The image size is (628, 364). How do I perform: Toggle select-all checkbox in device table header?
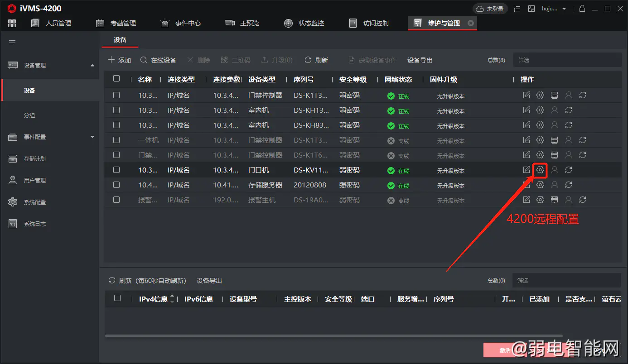coord(116,78)
